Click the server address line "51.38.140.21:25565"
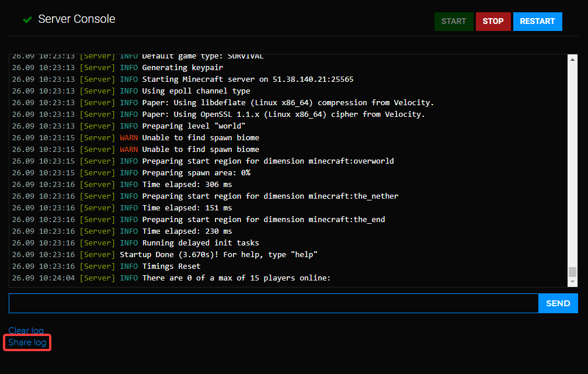The width and height of the screenshot is (588, 374). pos(183,79)
